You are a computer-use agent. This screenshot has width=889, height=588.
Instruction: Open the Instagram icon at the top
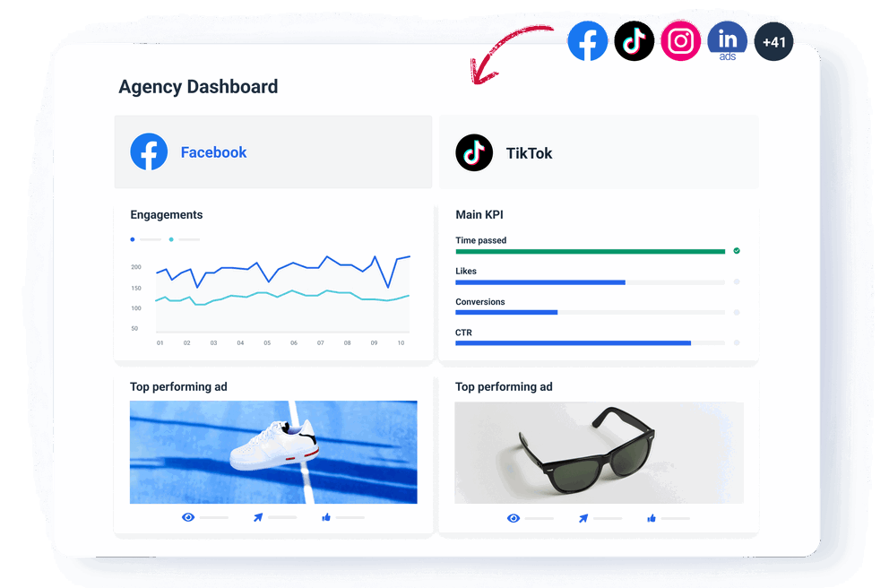click(680, 40)
